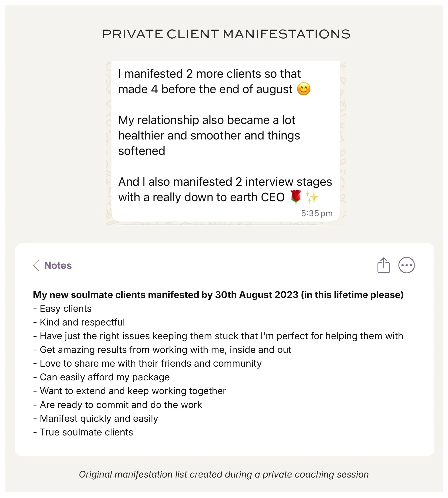Screen dimensions: 448x498
Task: Click the 5:35 pm message timestamp
Action: click(x=317, y=213)
